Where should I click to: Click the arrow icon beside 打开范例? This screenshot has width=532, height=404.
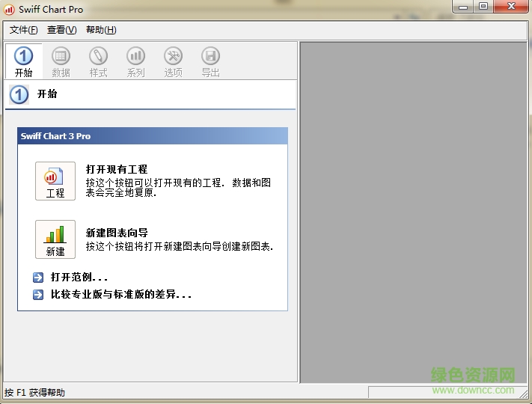pyautogui.click(x=38, y=278)
